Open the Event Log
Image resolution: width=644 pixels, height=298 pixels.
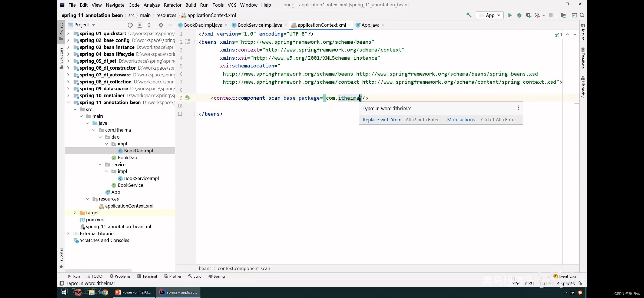[x=565, y=276]
